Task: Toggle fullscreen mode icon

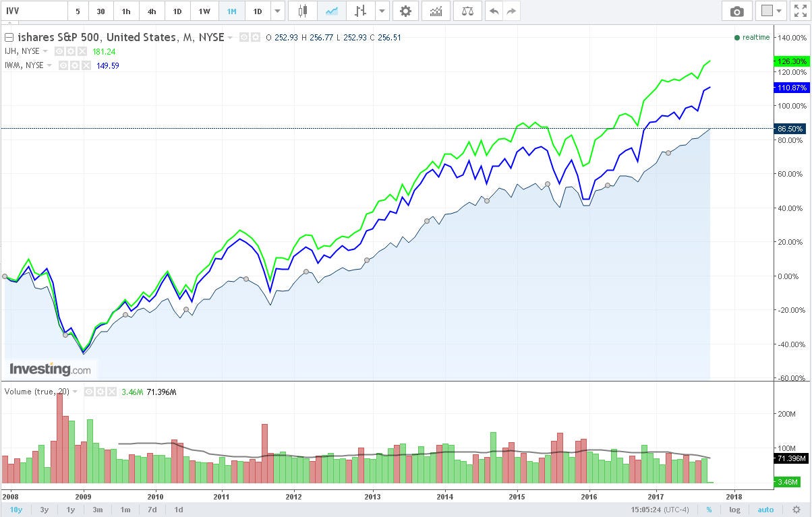Action: 801,11
